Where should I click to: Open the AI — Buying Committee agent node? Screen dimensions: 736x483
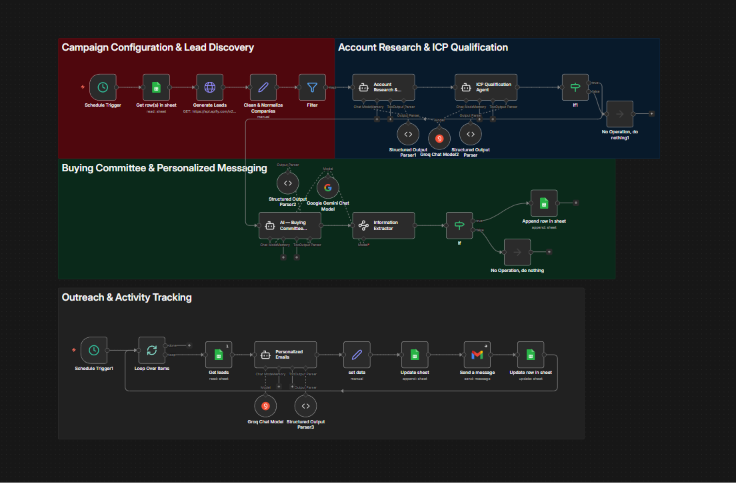tap(290, 225)
